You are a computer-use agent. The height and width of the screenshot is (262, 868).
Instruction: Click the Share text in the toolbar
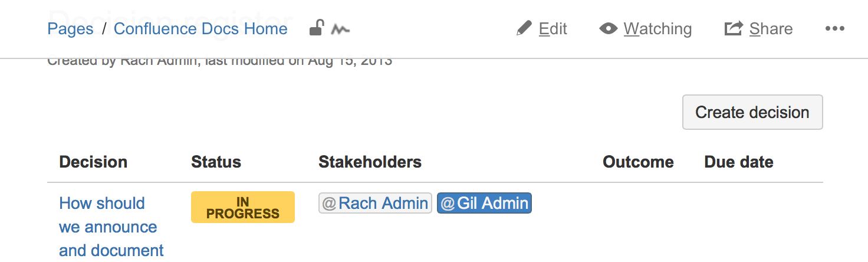[x=771, y=28]
